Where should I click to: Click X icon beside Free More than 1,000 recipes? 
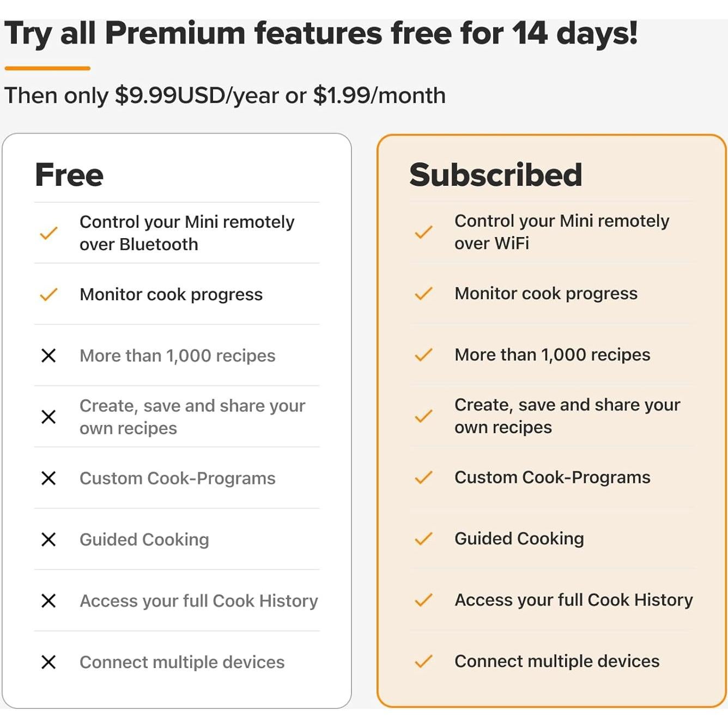point(48,356)
